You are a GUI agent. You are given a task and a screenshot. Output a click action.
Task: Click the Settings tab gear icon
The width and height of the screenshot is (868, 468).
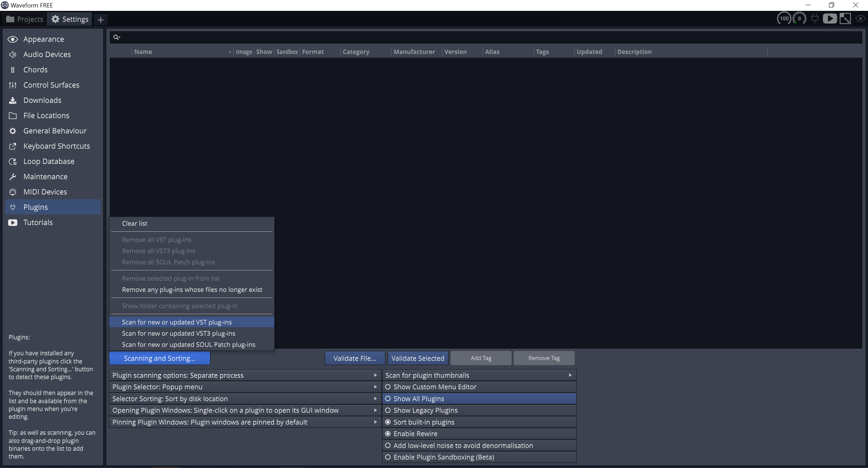pyautogui.click(x=55, y=19)
